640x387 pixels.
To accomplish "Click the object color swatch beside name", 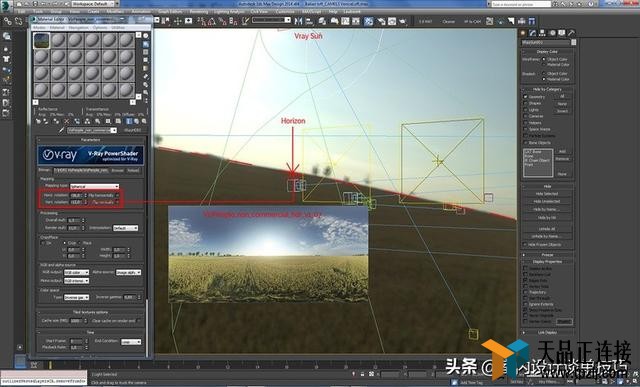I will 573,42.
